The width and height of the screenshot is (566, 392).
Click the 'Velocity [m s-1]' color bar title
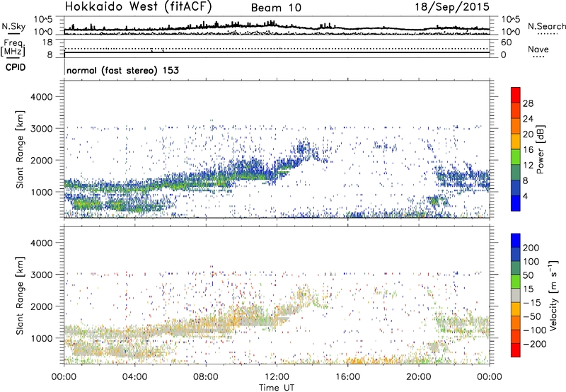pyautogui.click(x=553, y=296)
